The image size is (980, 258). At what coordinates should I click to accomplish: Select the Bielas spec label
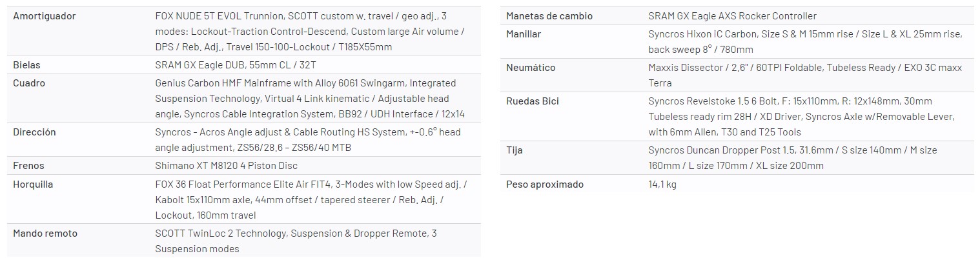27,65
